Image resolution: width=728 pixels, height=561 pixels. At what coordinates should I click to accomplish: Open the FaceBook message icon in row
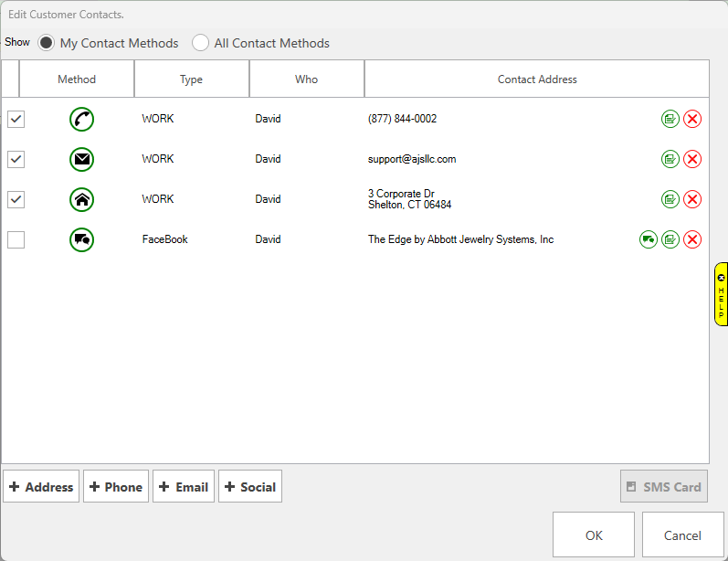point(649,239)
